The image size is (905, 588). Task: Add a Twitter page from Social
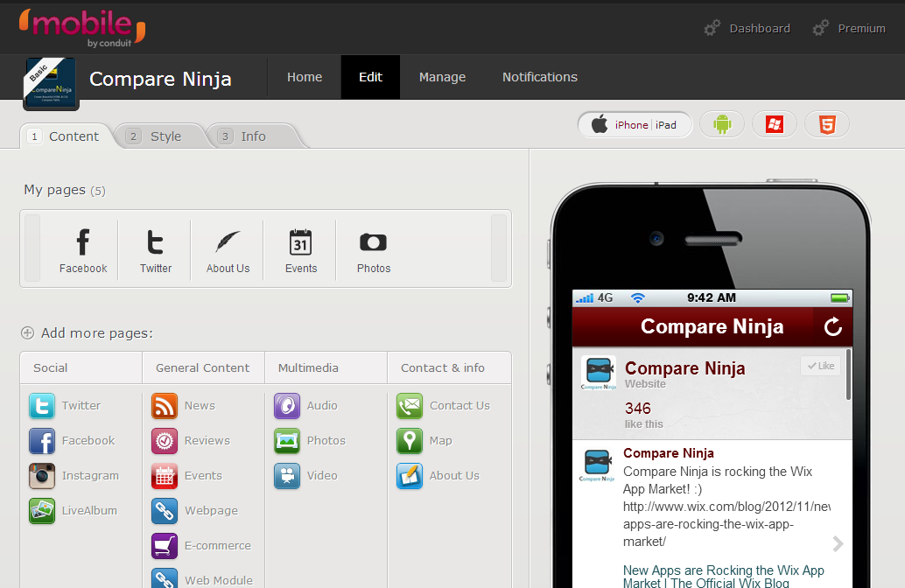coord(65,406)
